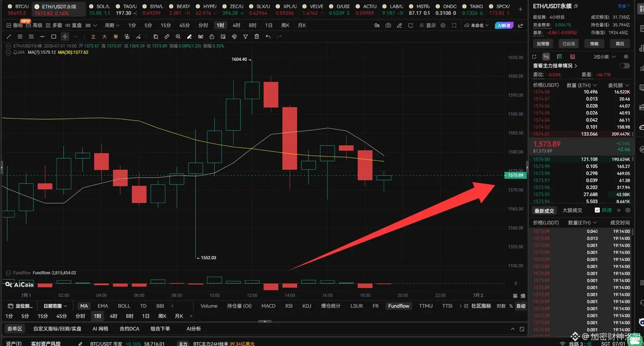Click the 1573.89 current price label on axis
Screen dimensions: 644x346
point(515,175)
